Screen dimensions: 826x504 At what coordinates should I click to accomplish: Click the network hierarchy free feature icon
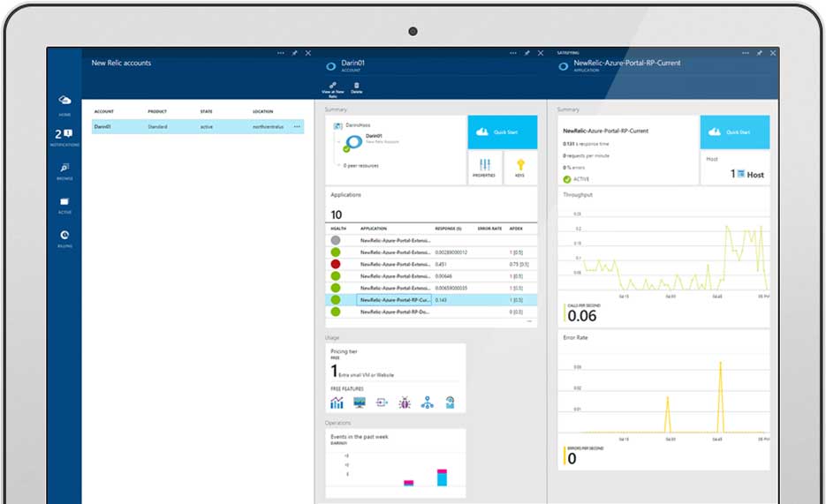pyautogui.click(x=428, y=403)
